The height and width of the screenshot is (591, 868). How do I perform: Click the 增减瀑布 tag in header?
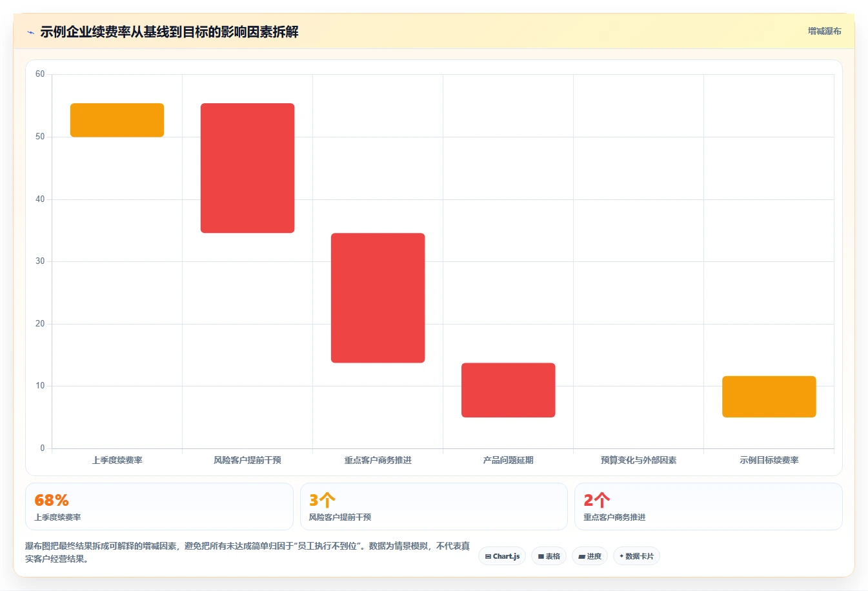click(x=824, y=31)
